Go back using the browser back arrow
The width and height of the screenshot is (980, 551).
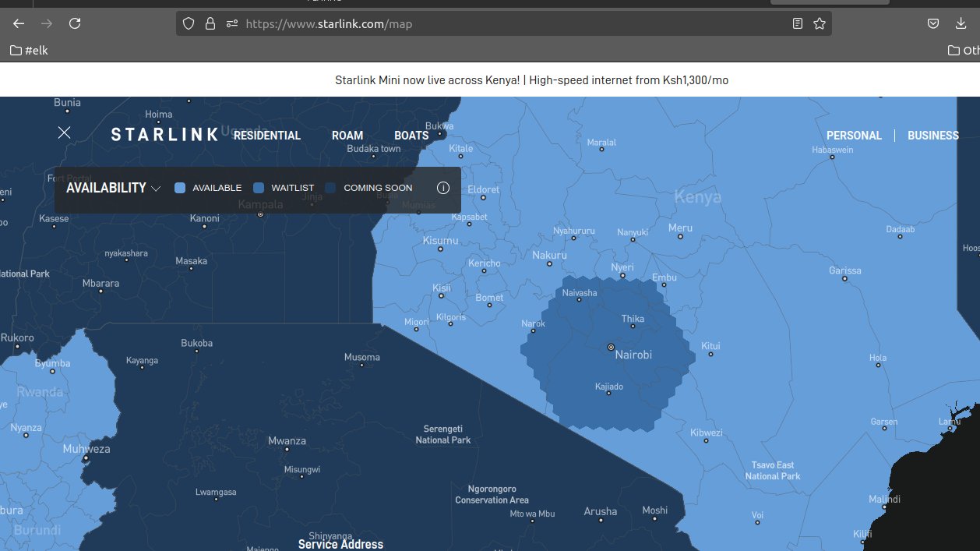click(x=19, y=23)
